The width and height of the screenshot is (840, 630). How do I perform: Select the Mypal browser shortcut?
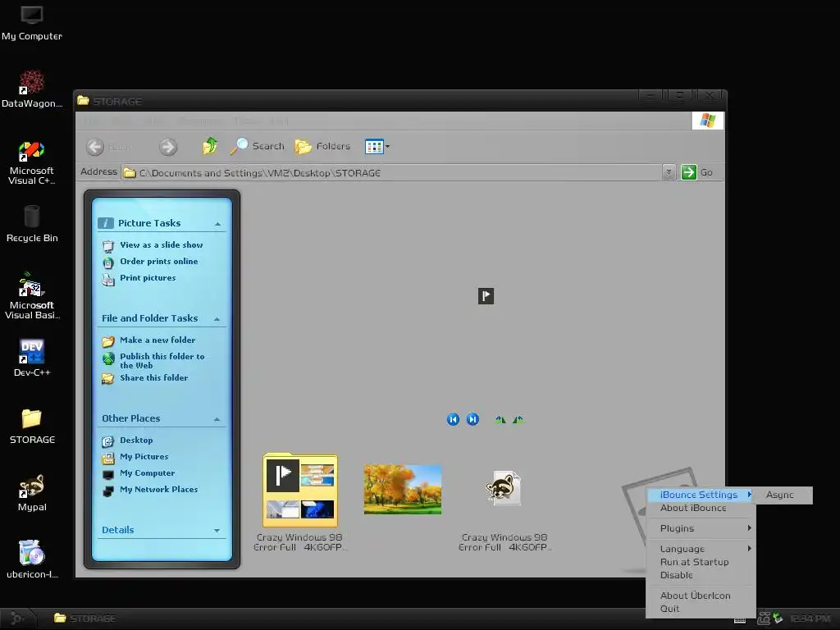point(32,493)
